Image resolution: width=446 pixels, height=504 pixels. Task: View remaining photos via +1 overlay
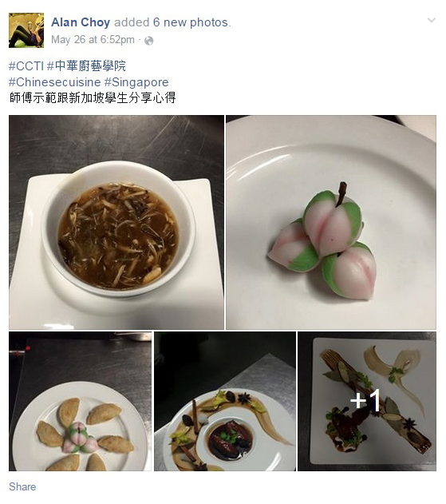[x=367, y=402]
